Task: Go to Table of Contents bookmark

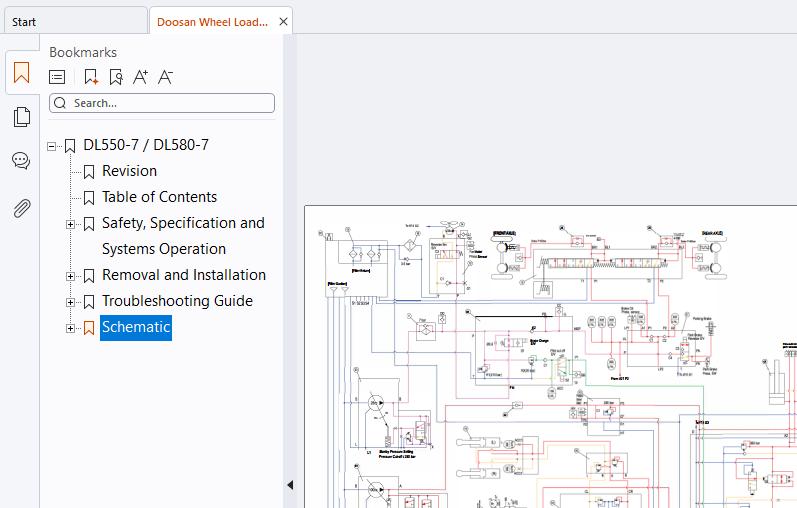Action: [x=159, y=197]
